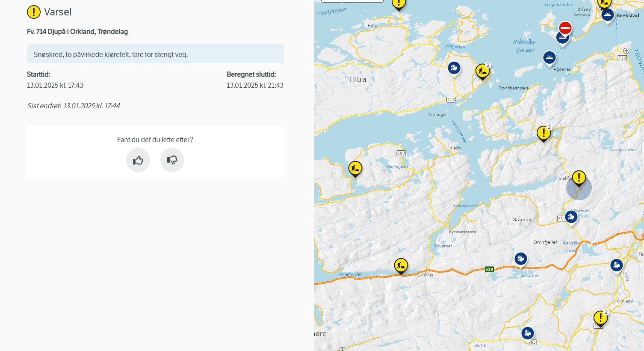Screen dimensions: 644x351
Task: Open the webcam marker near road 65 by Surna
Action: point(528,333)
